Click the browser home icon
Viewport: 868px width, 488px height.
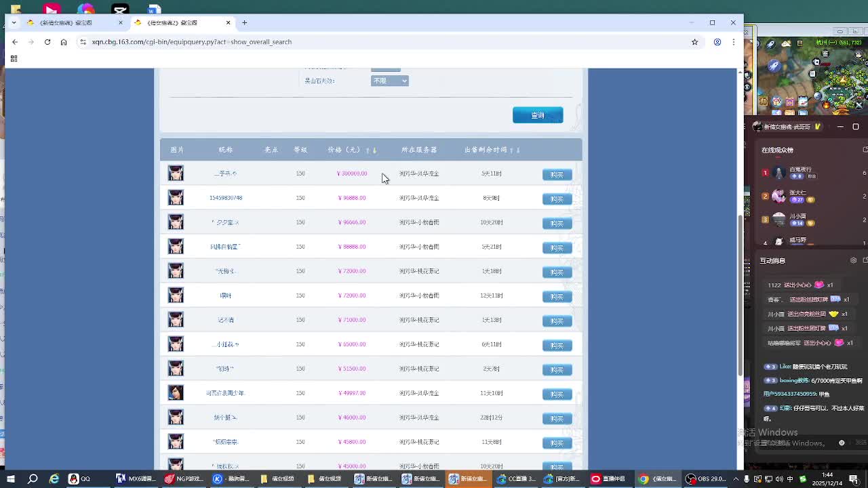click(64, 42)
